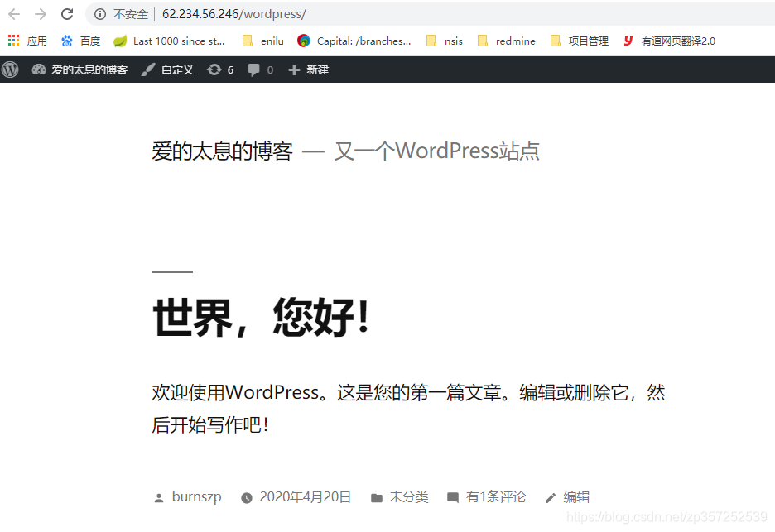Open the Capital: /branches bookmark
The height and width of the screenshot is (532, 775).
coord(354,41)
